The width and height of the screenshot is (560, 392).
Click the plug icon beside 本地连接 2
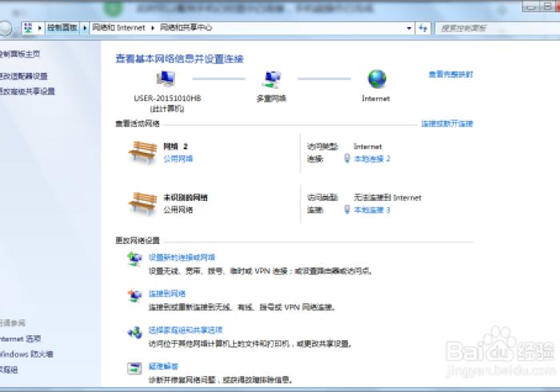click(x=346, y=158)
